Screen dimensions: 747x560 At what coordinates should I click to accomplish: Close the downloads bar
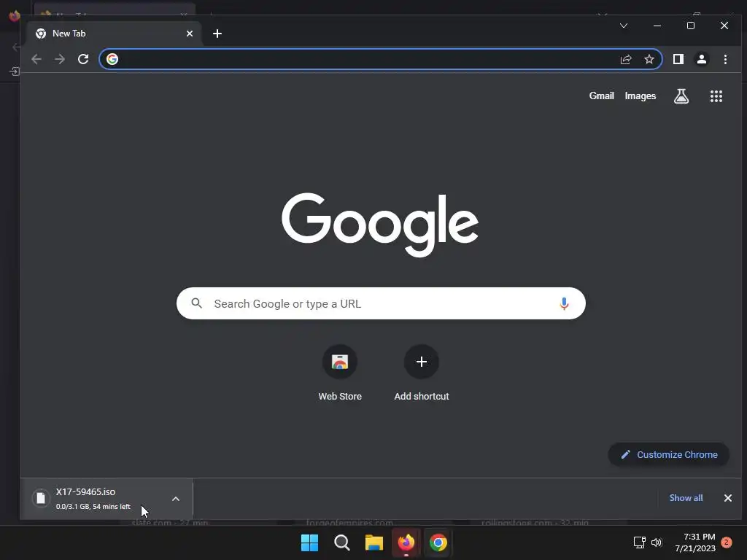click(x=728, y=498)
